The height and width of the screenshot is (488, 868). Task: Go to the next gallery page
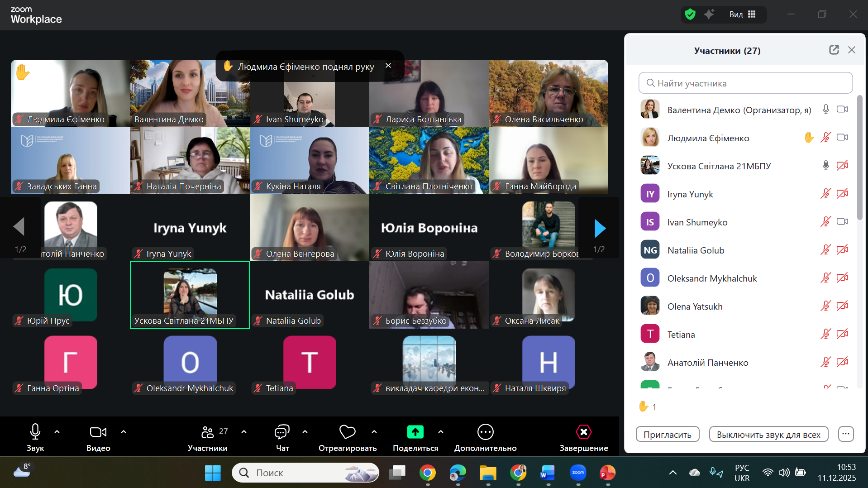click(x=600, y=229)
